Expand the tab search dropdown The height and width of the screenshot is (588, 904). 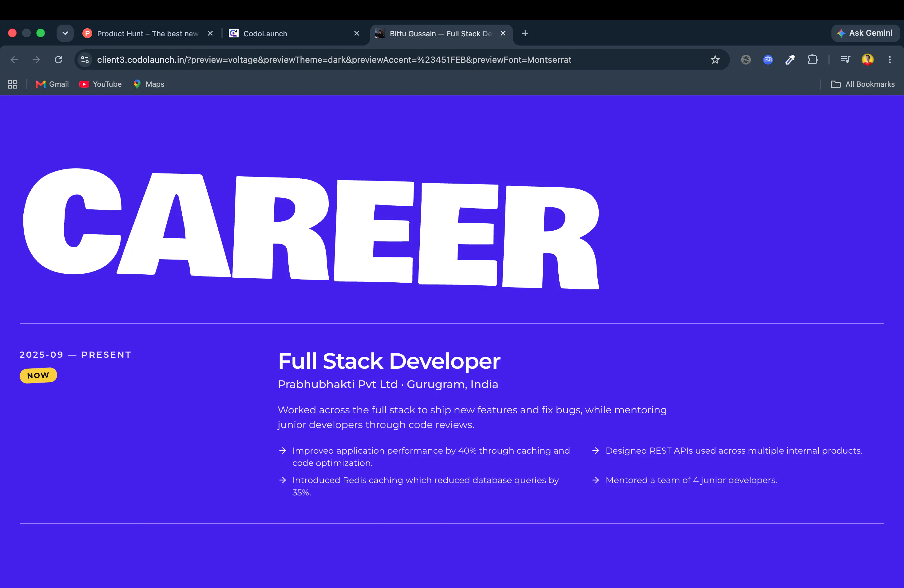(65, 34)
